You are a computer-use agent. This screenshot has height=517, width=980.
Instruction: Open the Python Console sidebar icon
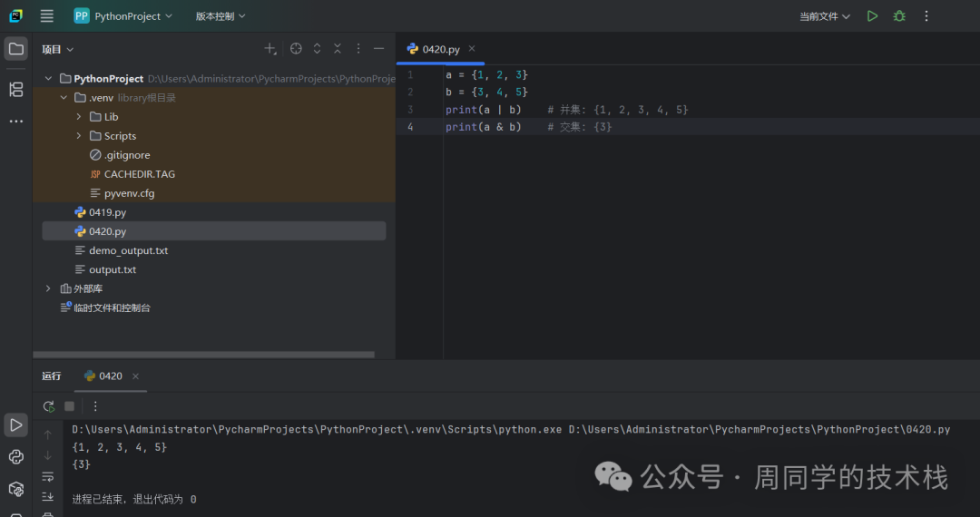click(x=16, y=457)
